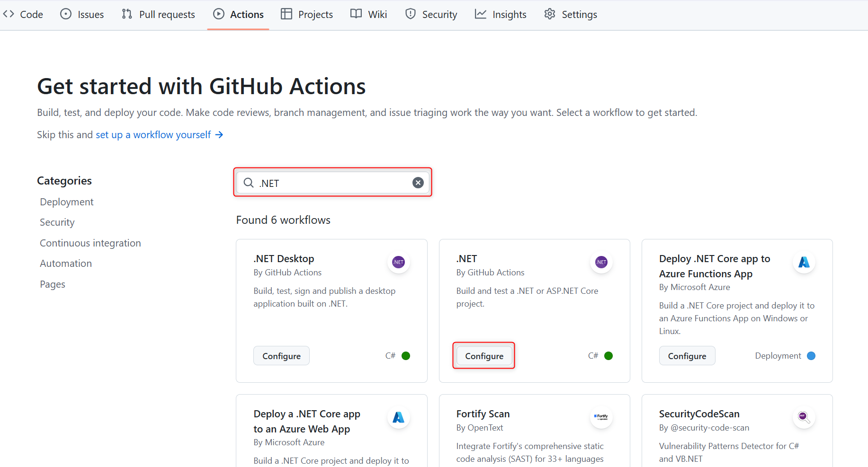Click the Issues icon in the navigation bar
Viewport: 868px width, 467px height.
click(65, 14)
